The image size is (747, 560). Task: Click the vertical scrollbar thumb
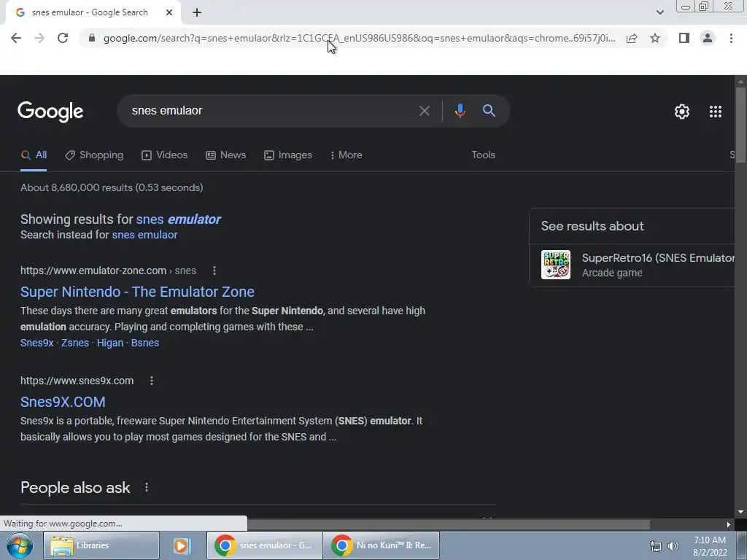click(x=740, y=125)
